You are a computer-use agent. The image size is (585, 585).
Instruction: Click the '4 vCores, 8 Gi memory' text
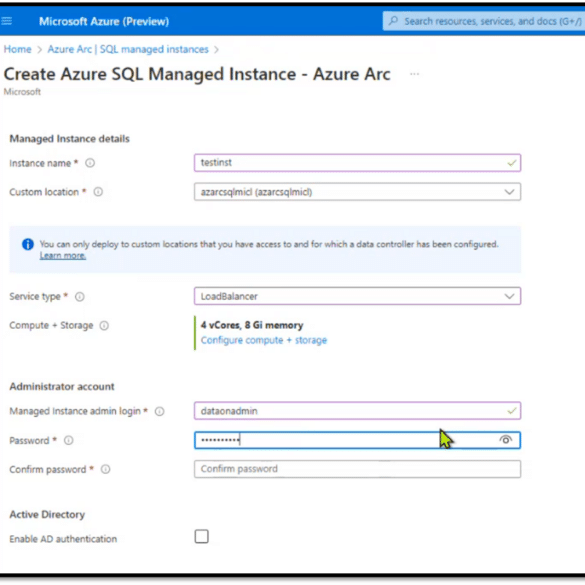[252, 325]
